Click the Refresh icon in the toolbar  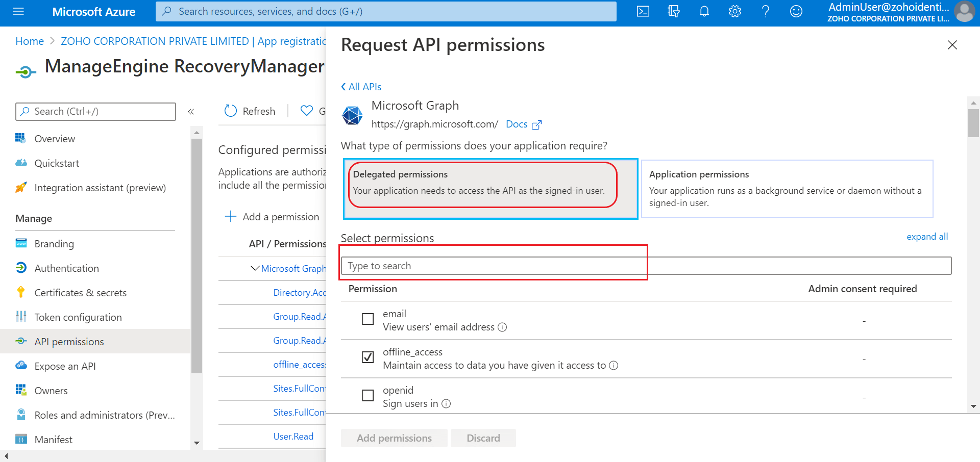tap(231, 111)
